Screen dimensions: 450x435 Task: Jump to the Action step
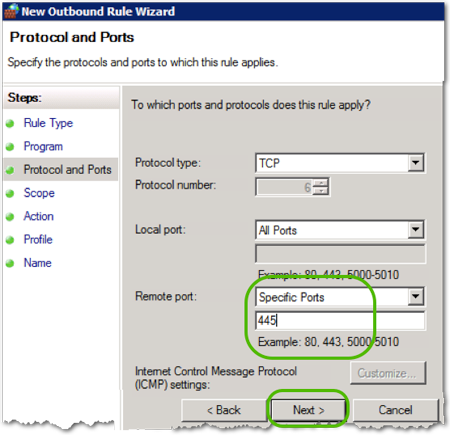coord(38,216)
